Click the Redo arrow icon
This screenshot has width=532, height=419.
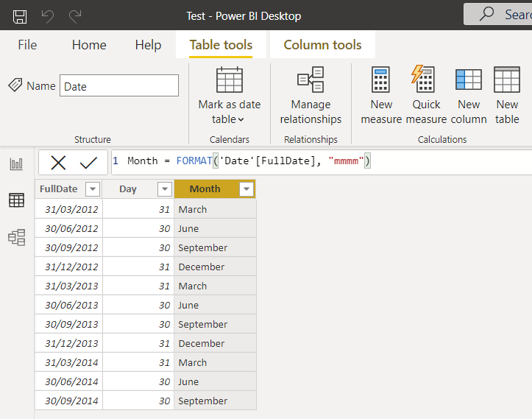coord(75,15)
